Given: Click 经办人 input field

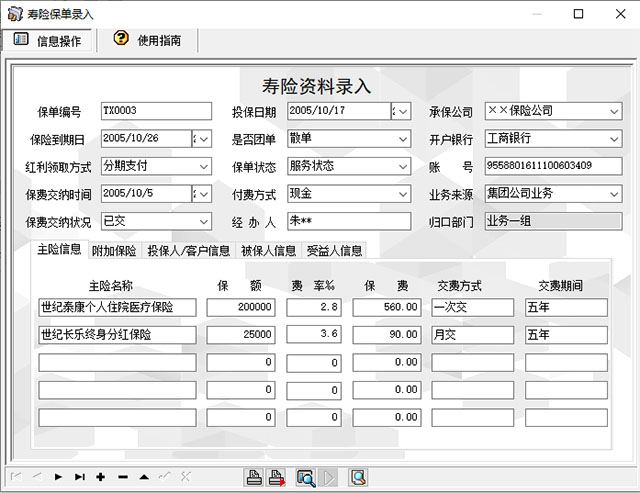Looking at the screenshot, I should point(349,221).
